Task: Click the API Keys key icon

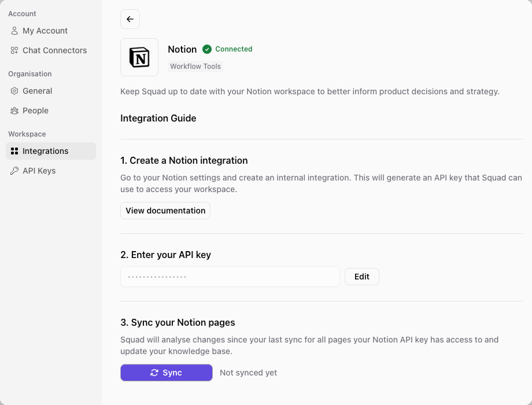Action: [13, 171]
